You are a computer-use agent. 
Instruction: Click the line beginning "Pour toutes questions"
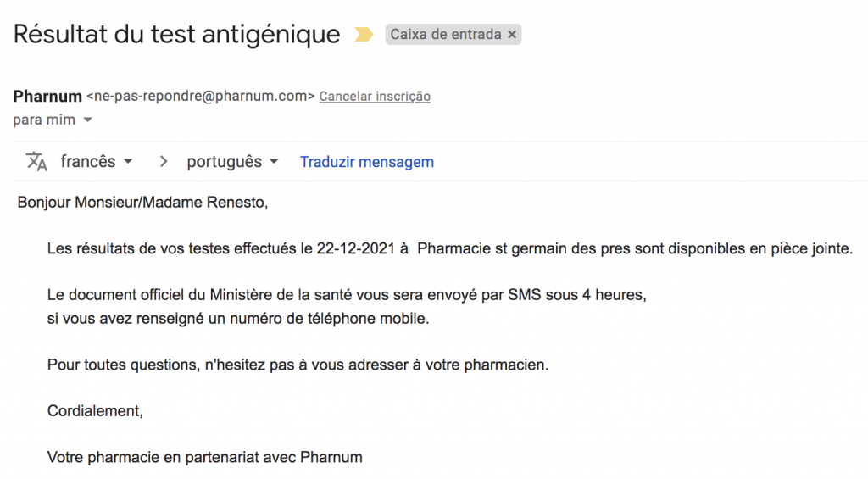coord(298,365)
